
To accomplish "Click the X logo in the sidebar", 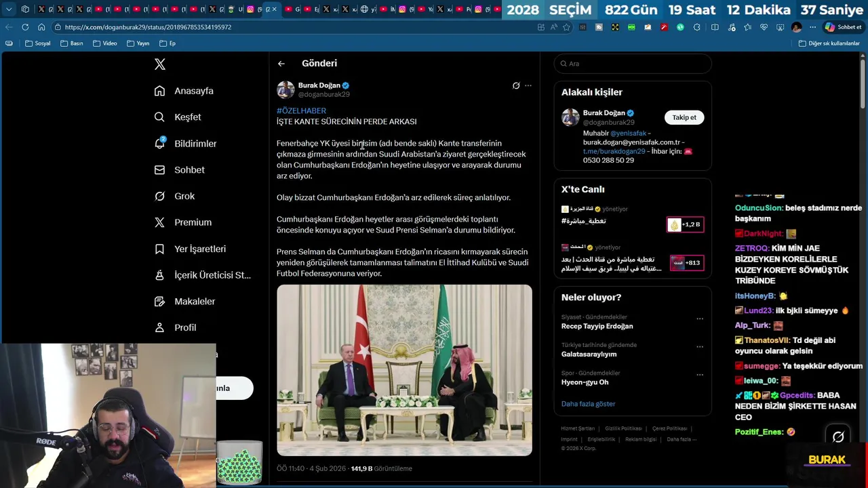I will click(x=160, y=64).
